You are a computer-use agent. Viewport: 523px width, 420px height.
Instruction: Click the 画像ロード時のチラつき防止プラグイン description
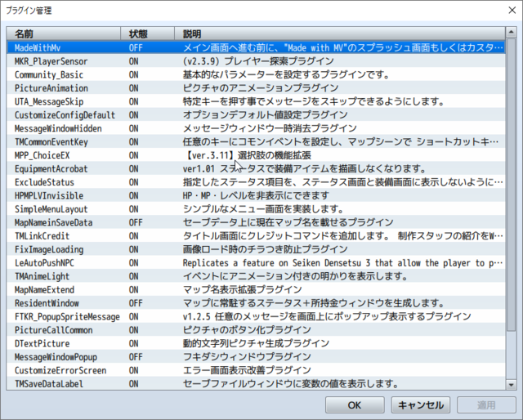(265, 249)
